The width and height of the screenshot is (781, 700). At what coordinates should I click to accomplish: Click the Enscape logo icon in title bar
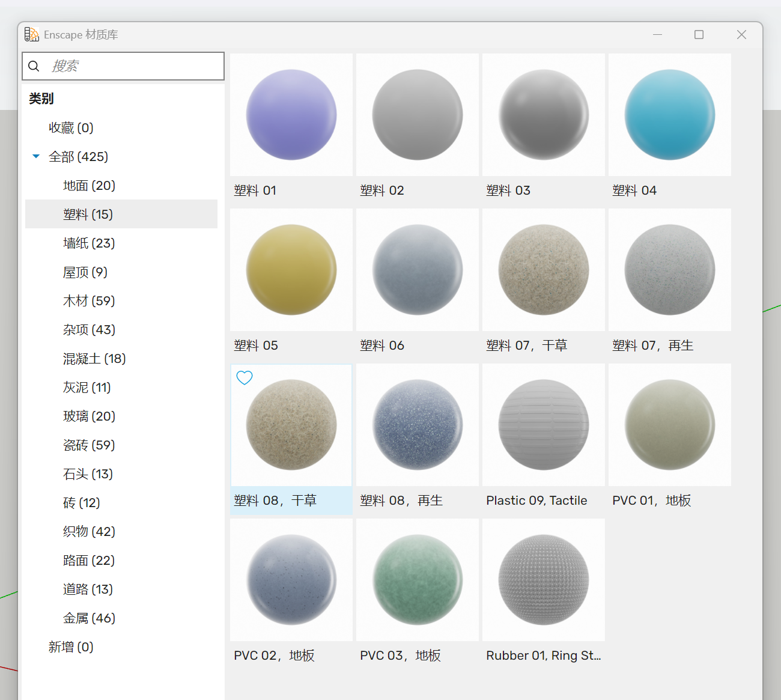pos(31,35)
